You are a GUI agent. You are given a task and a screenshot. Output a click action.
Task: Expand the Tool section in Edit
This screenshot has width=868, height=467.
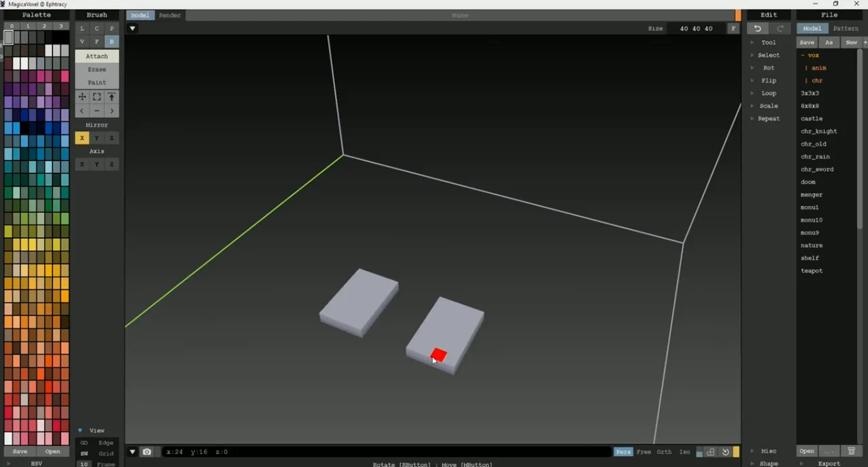pyautogui.click(x=768, y=43)
